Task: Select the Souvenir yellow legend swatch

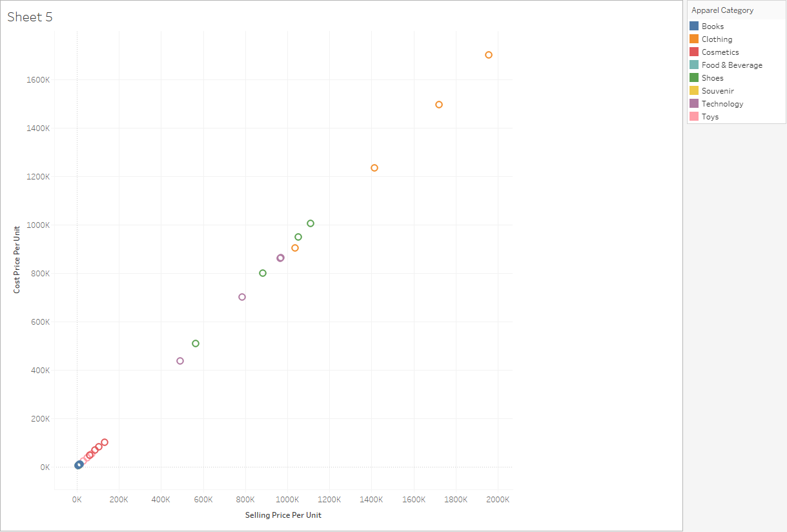Action: (x=694, y=91)
